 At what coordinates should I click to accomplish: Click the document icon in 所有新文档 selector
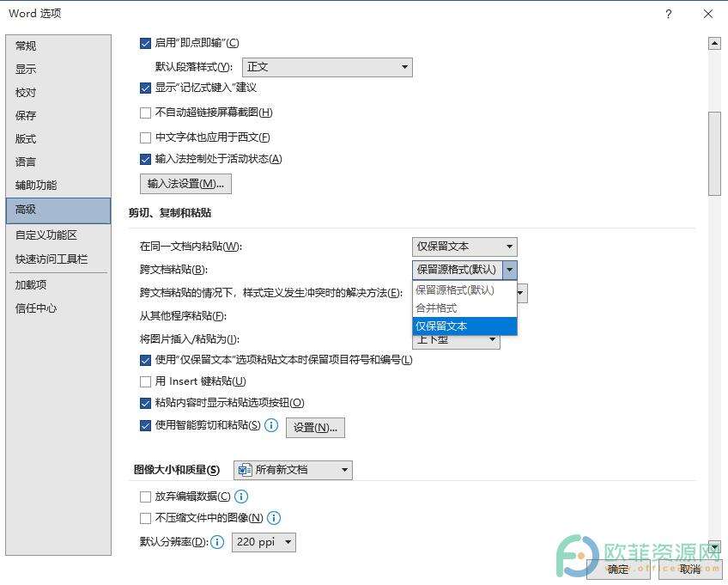point(245,470)
